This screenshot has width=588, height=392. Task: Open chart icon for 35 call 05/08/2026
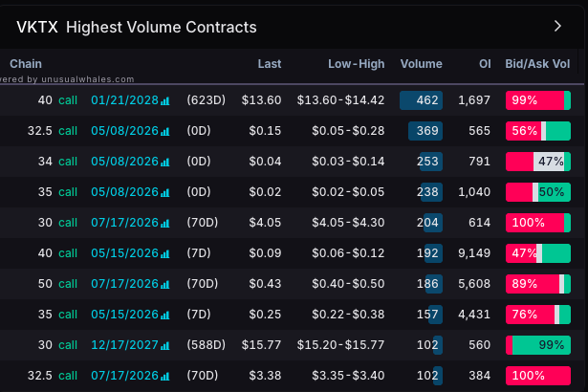[165, 192]
